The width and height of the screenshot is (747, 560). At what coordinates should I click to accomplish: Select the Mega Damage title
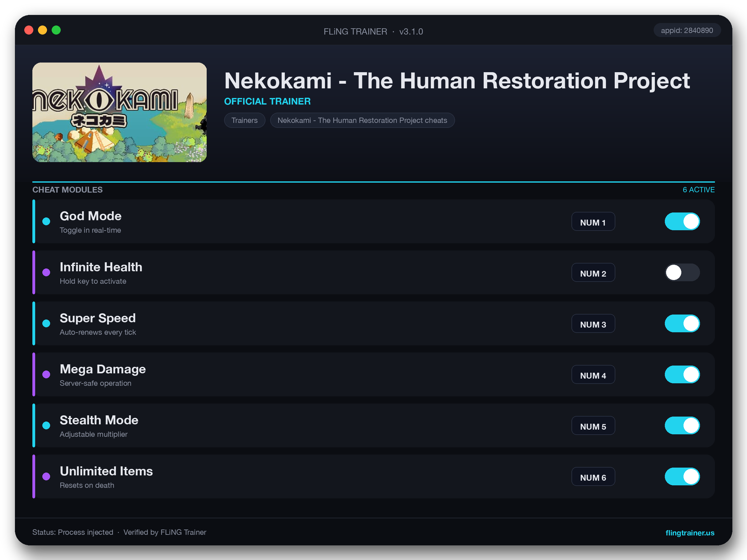pyautogui.click(x=103, y=369)
